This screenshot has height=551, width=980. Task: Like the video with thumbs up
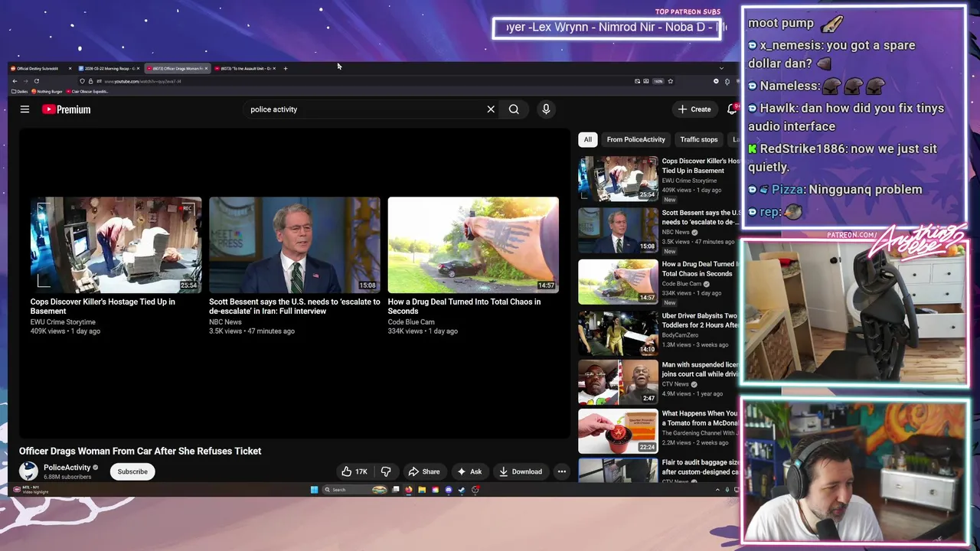pyautogui.click(x=354, y=471)
